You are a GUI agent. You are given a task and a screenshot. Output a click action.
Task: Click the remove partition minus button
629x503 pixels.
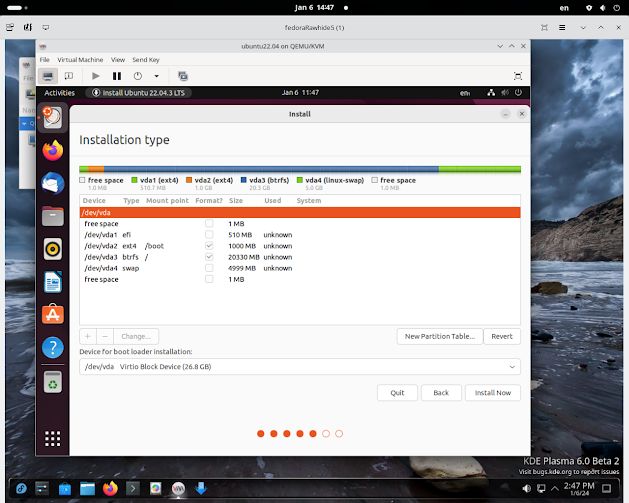pos(105,336)
